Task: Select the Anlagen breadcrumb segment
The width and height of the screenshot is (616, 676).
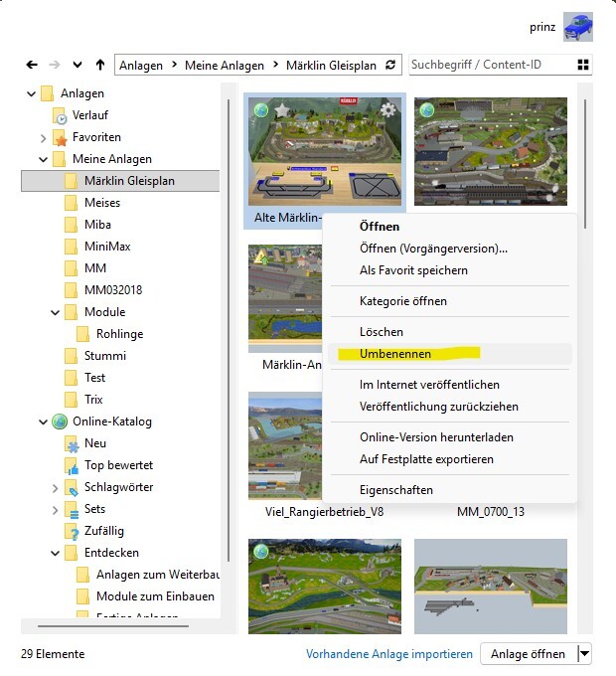Action: coord(141,65)
